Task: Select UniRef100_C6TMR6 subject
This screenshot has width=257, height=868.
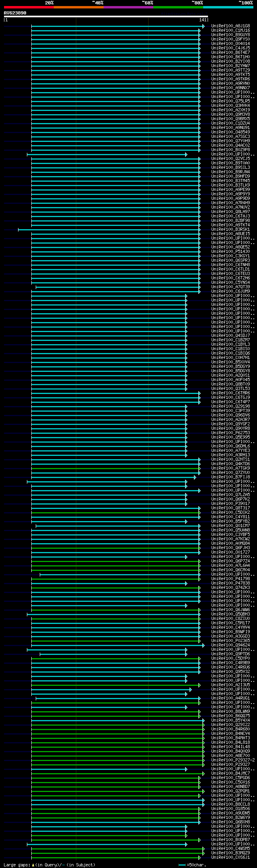Action: click(230, 393)
